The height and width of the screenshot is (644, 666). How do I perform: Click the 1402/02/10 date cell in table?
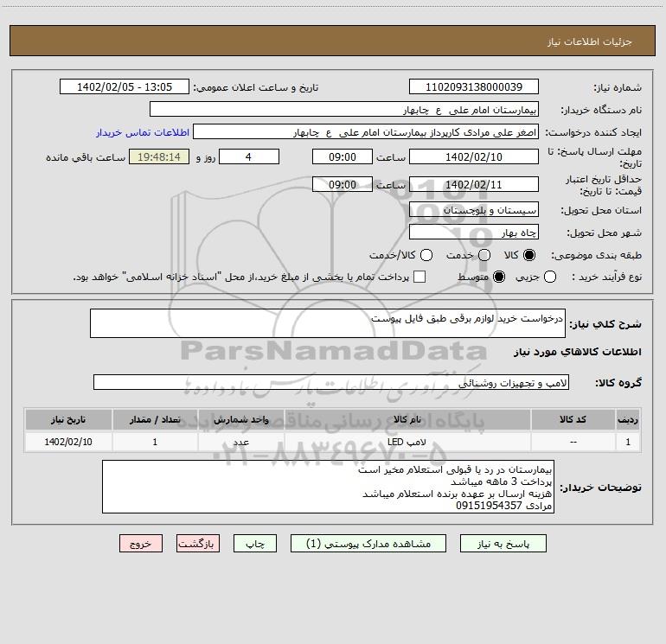tap(68, 442)
